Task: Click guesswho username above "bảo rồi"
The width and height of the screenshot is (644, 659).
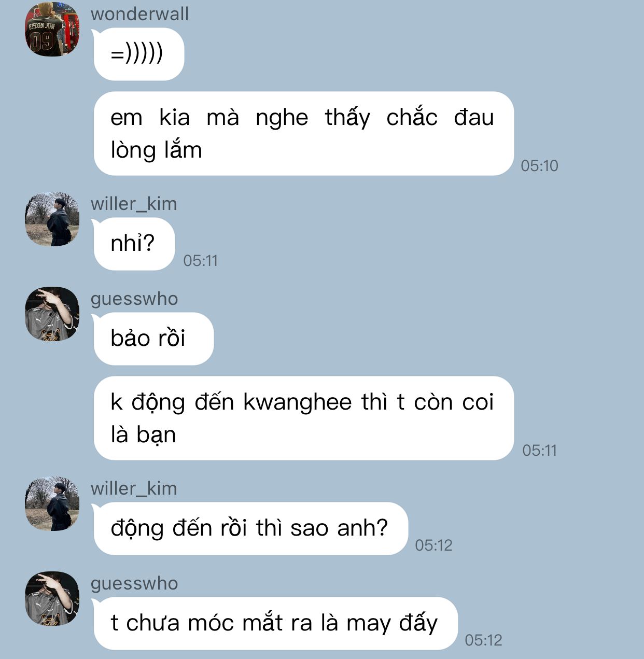Action: coord(134,299)
